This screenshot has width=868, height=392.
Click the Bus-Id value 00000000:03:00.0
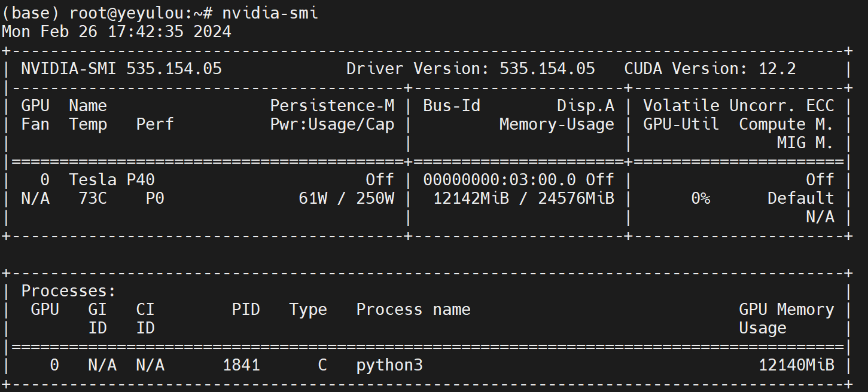pyautogui.click(x=499, y=180)
